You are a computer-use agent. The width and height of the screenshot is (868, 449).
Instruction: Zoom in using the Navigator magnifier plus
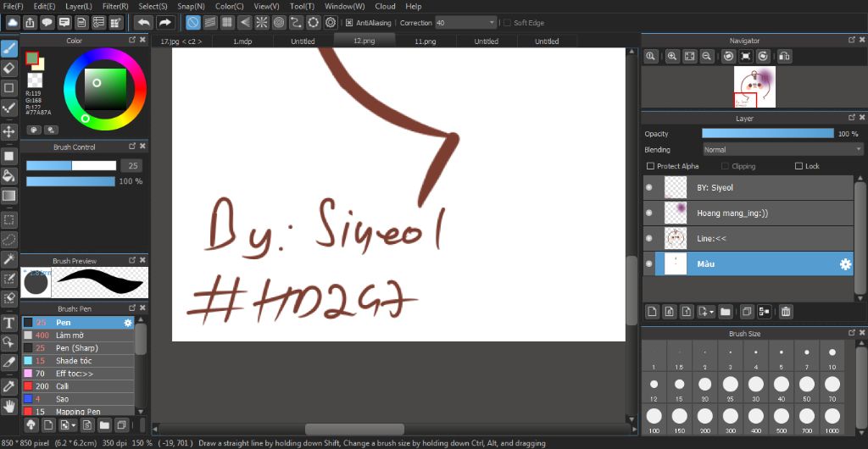(x=672, y=57)
